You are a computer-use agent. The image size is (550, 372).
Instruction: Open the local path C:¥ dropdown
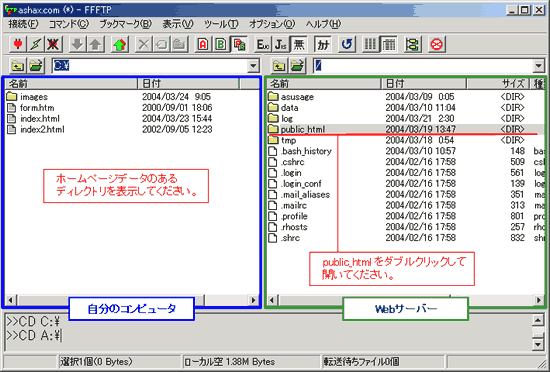(253, 66)
